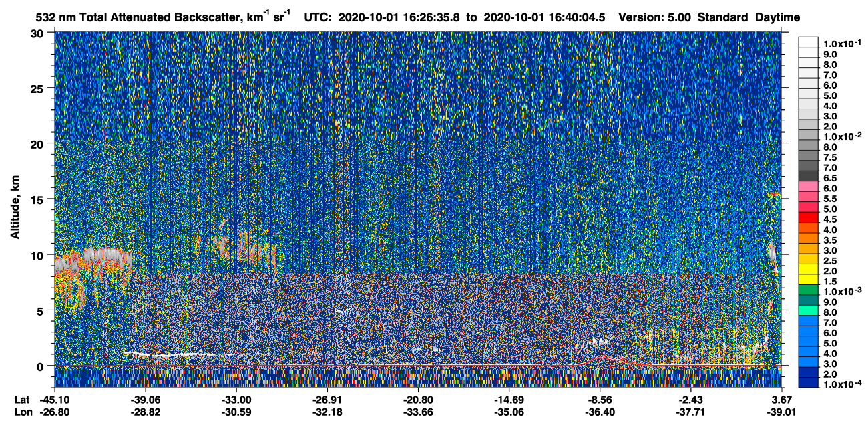Click colorbar label '5.5'

[830, 199]
